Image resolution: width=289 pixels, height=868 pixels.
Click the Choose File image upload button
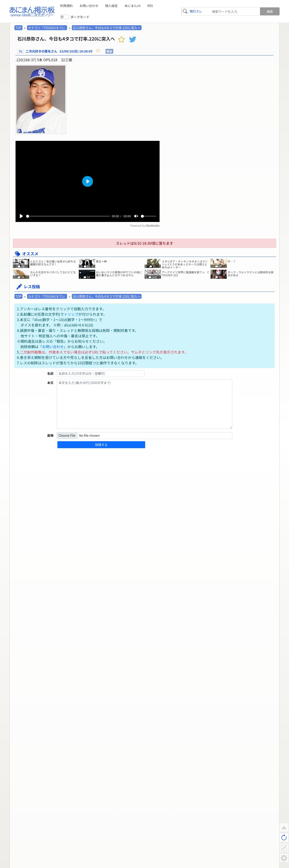click(x=67, y=435)
